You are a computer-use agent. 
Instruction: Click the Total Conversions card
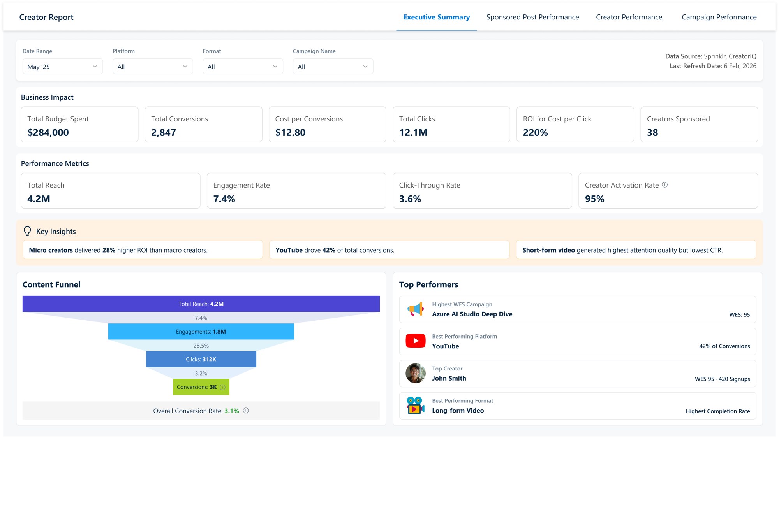click(x=203, y=125)
